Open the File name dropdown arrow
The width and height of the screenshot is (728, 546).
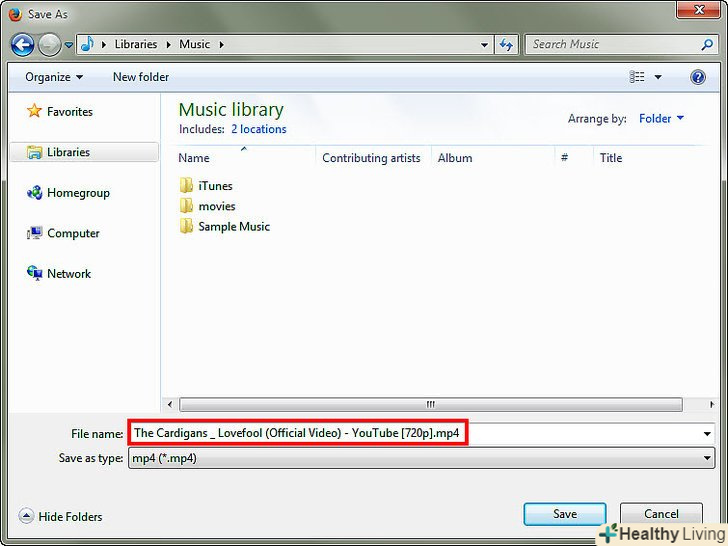(x=707, y=434)
